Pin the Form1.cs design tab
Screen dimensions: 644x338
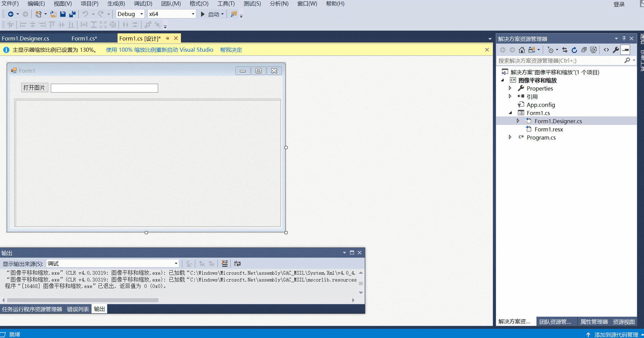coord(168,38)
